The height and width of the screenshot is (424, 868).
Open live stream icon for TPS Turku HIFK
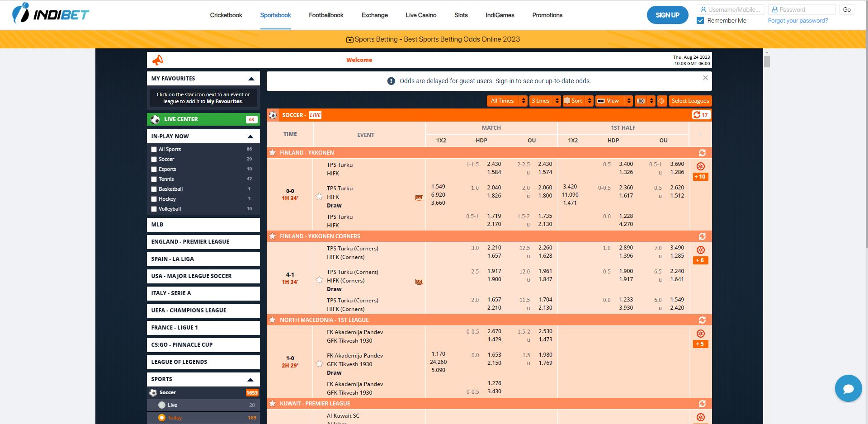coord(419,198)
